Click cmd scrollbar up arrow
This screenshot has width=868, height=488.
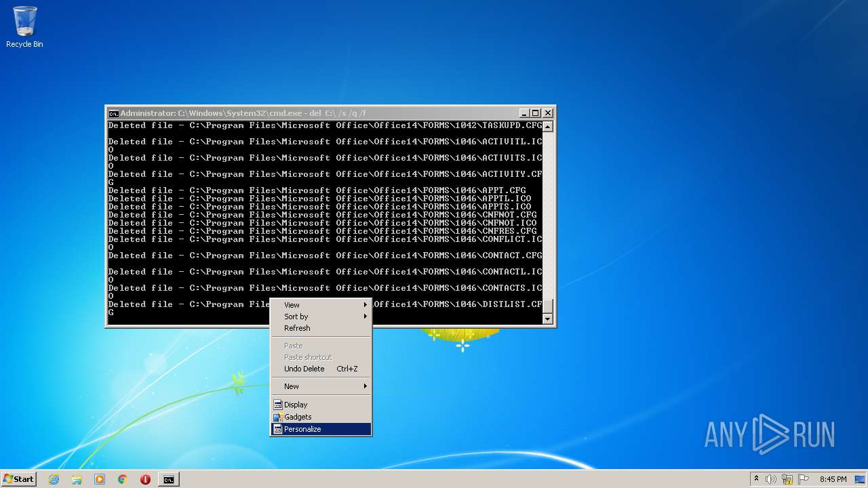tap(547, 126)
